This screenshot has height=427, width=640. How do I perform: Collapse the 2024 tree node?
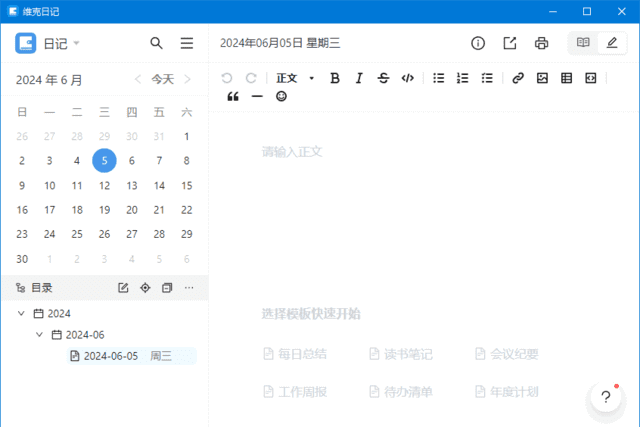[21, 314]
